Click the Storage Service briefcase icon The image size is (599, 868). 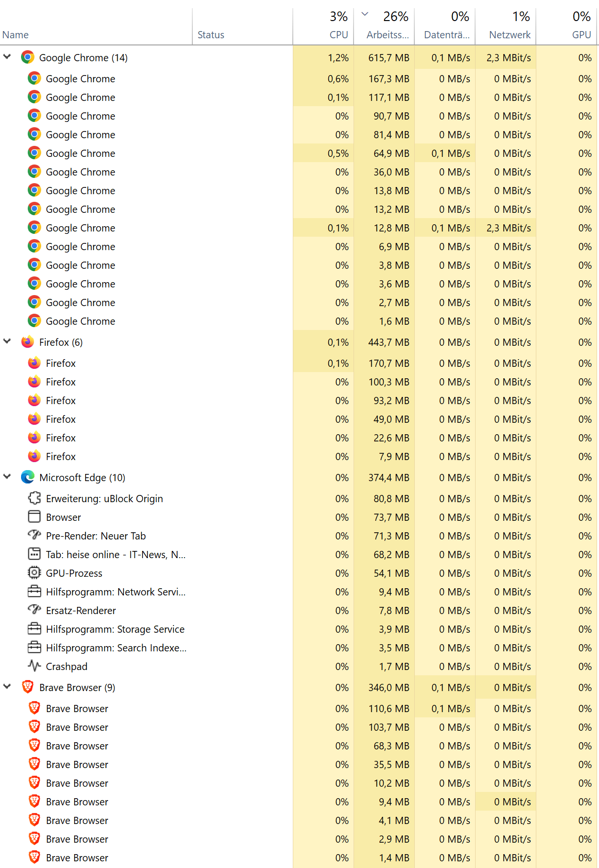tap(34, 629)
